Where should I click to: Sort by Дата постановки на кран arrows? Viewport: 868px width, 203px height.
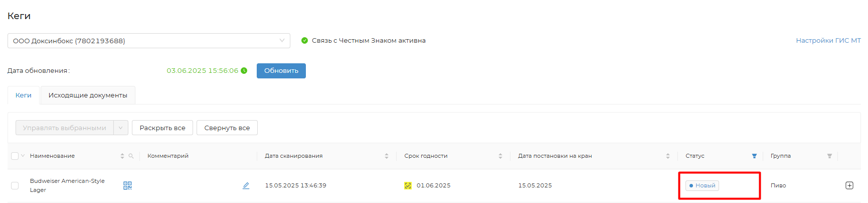(668, 156)
